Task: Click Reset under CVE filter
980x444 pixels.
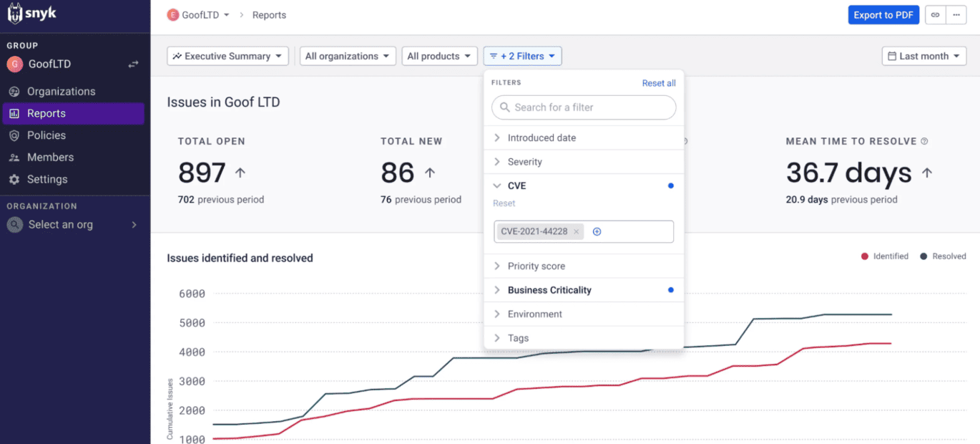Action: click(504, 203)
